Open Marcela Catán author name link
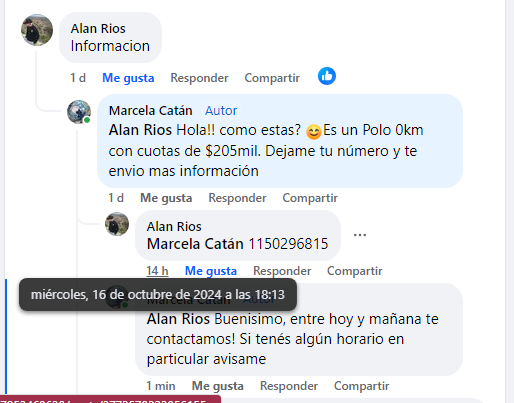Image resolution: width=514 pixels, height=403 pixels. 151,111
